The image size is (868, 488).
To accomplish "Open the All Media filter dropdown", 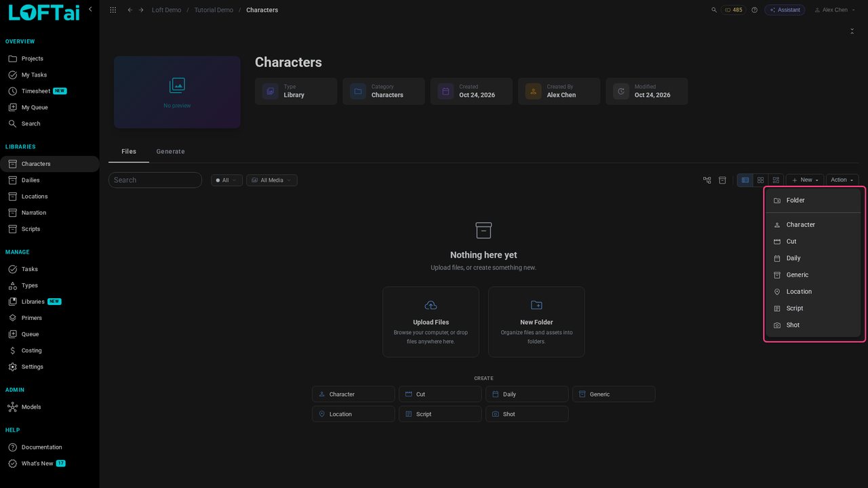I will point(272,180).
